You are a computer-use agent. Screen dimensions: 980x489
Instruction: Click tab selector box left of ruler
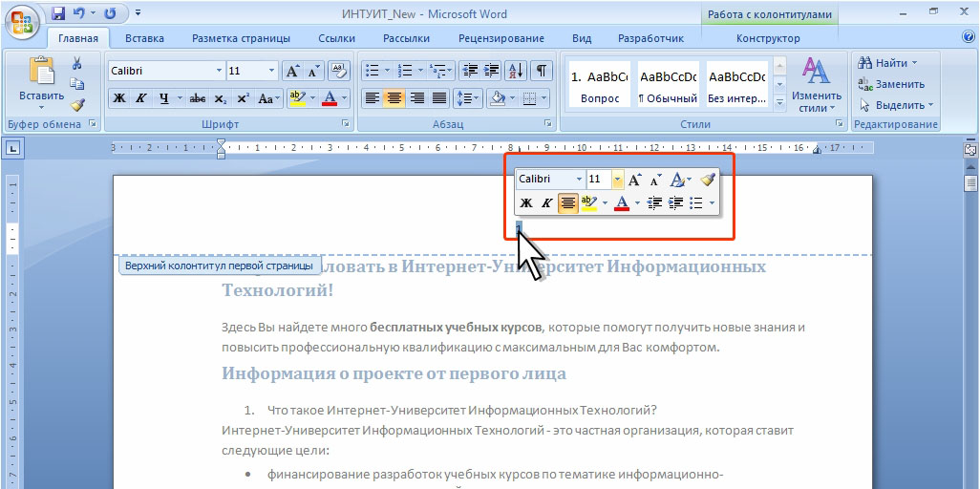click(14, 149)
